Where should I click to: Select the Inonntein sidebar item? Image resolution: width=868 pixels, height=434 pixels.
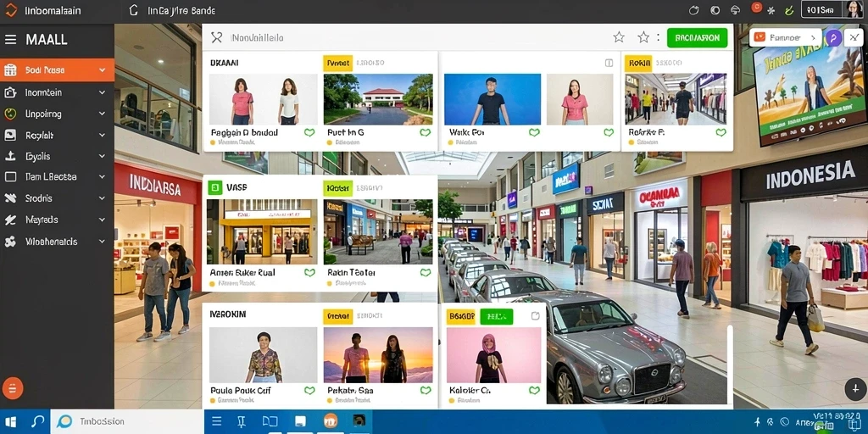(57, 92)
